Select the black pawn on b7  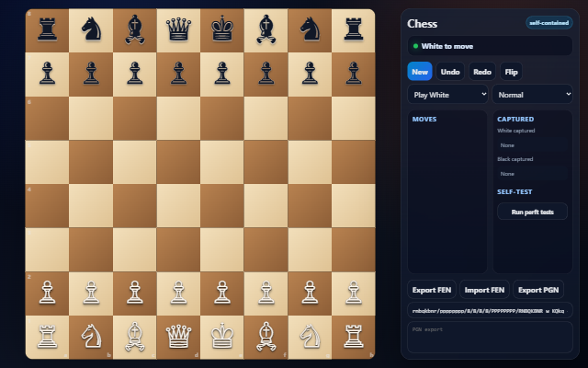click(91, 75)
